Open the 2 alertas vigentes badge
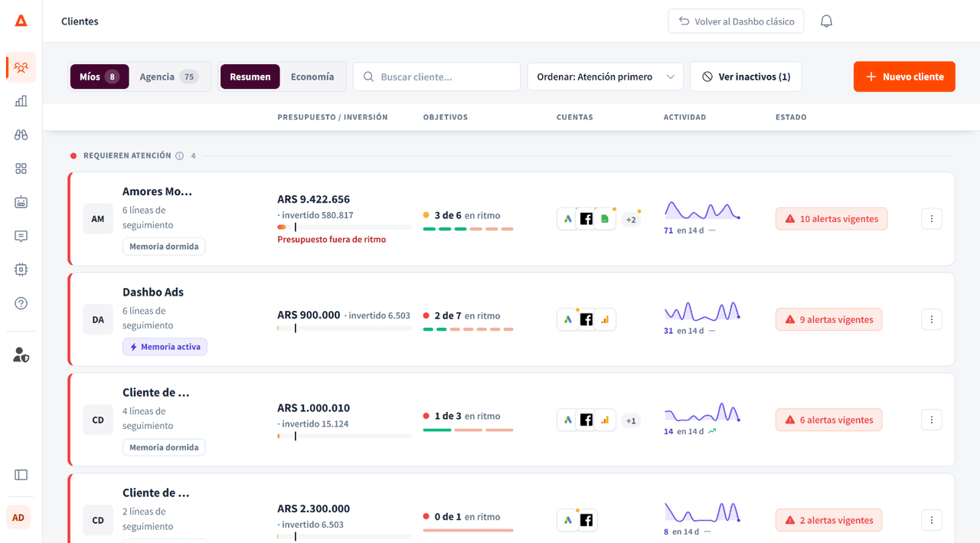 pos(828,520)
